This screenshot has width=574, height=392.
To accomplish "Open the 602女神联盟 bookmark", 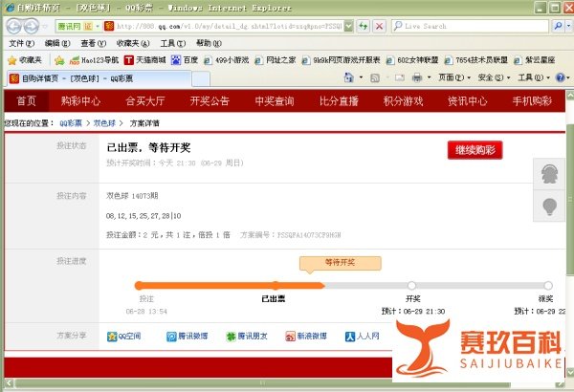I will pos(412,60).
